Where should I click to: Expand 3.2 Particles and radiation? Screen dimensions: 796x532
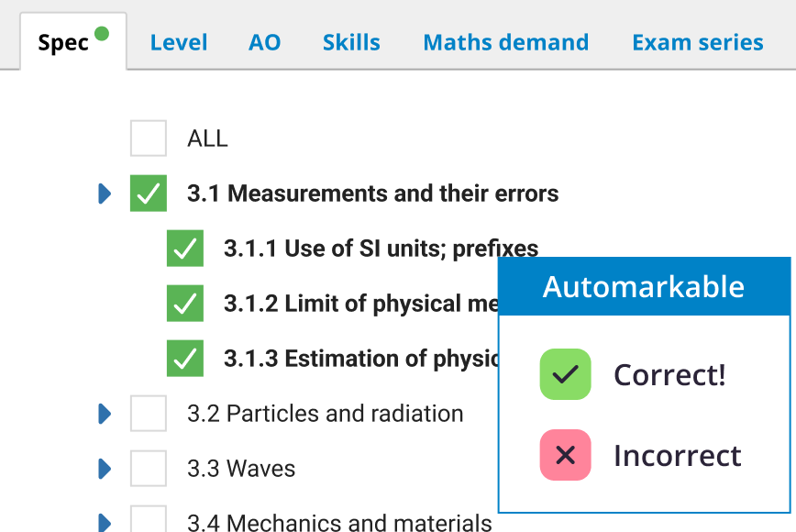[104, 414]
